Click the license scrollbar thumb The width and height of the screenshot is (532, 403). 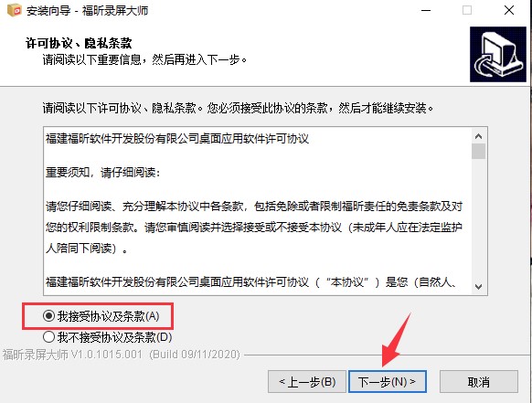pyautogui.click(x=478, y=152)
